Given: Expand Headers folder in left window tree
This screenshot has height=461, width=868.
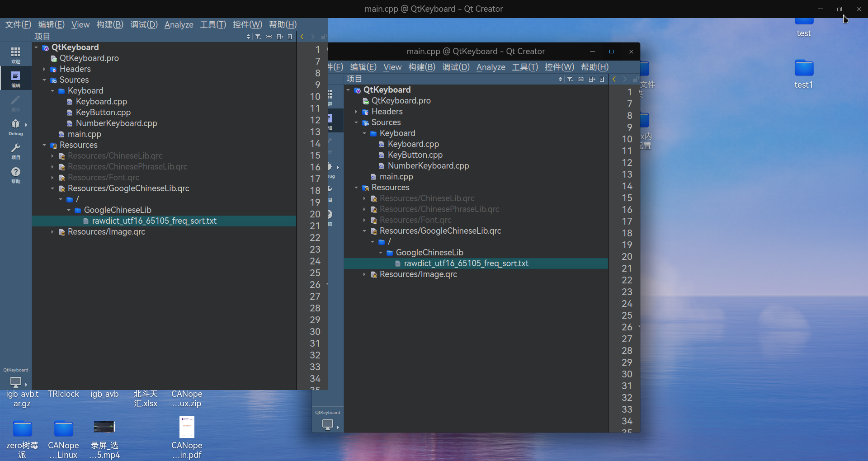Looking at the screenshot, I should (x=44, y=69).
